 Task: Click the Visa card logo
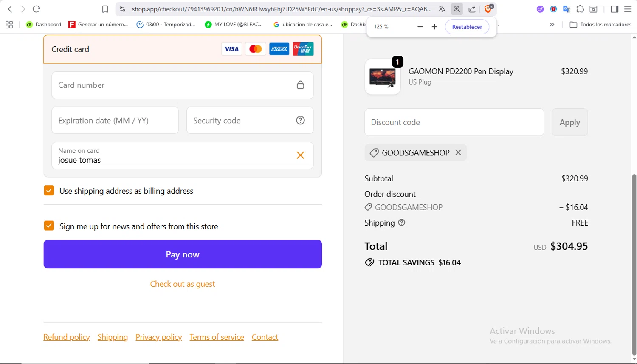pos(231,49)
